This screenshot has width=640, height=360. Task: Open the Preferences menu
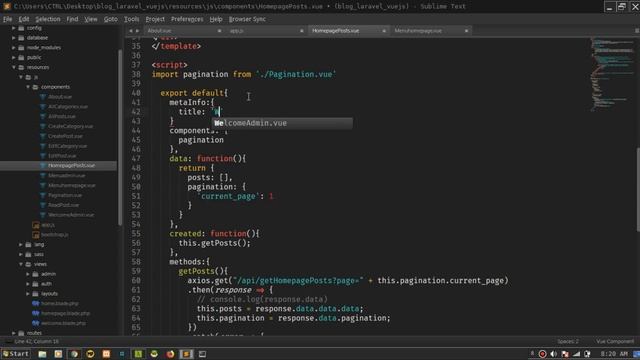tap(187, 19)
